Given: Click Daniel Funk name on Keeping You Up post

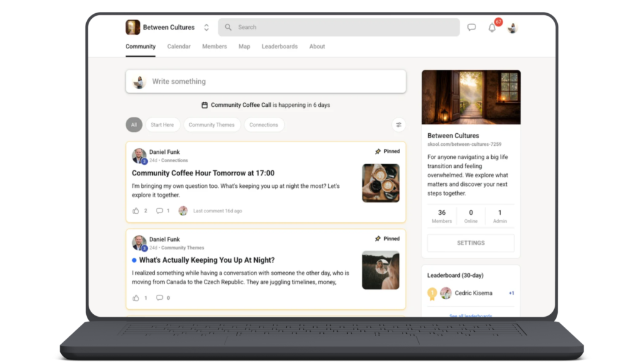Looking at the screenshot, I should (x=164, y=239).
